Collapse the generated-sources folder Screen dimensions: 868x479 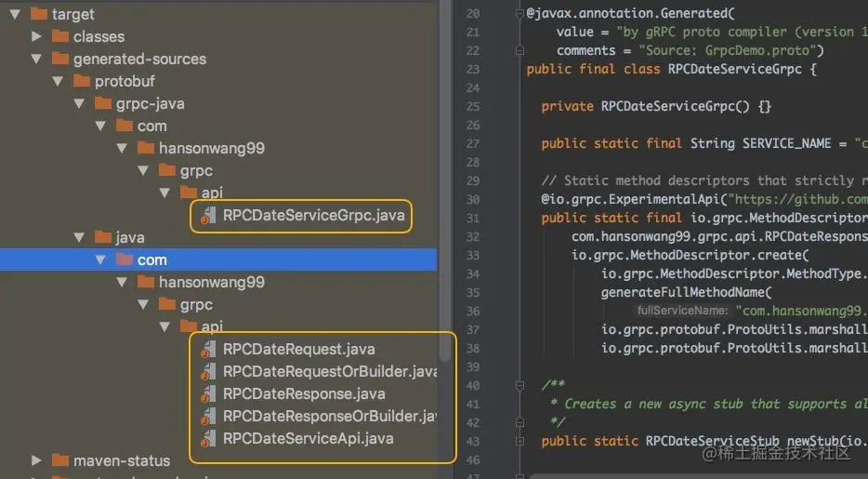coord(36,59)
